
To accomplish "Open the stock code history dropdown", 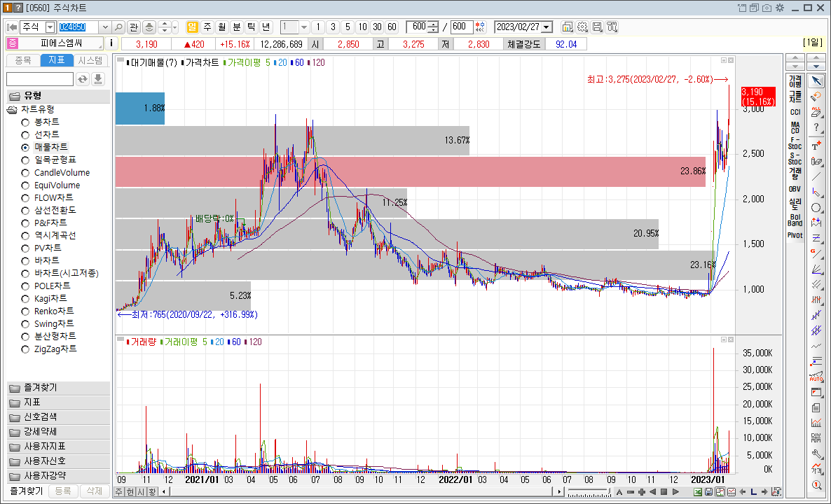I will [105, 27].
